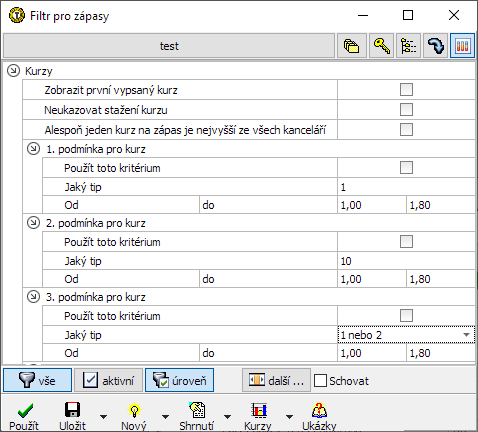Click the Použít green checkmark icon

[x=25, y=410]
